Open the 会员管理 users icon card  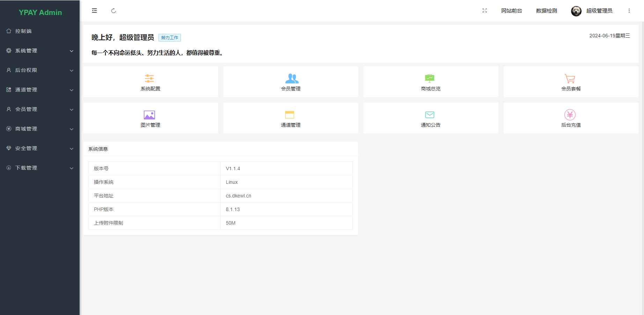(x=291, y=78)
